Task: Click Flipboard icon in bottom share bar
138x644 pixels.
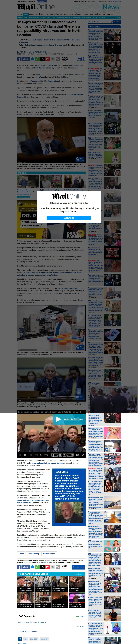Action: (x=48, y=567)
